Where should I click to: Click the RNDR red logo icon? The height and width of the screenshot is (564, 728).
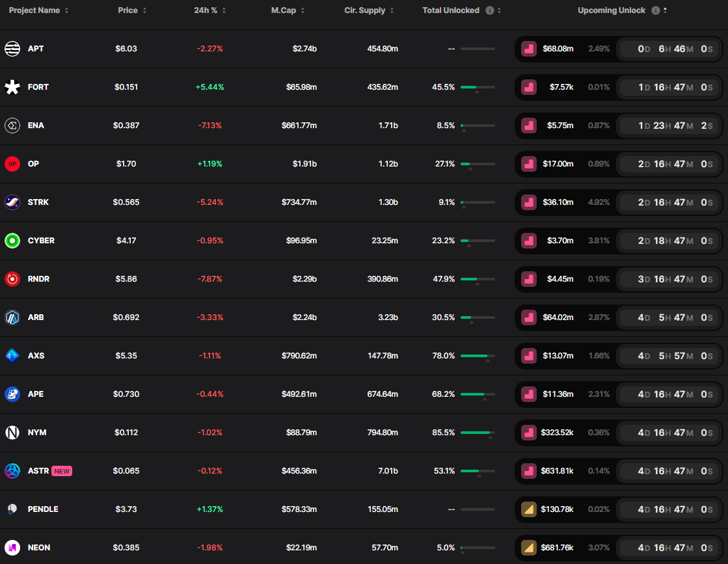coord(12,279)
